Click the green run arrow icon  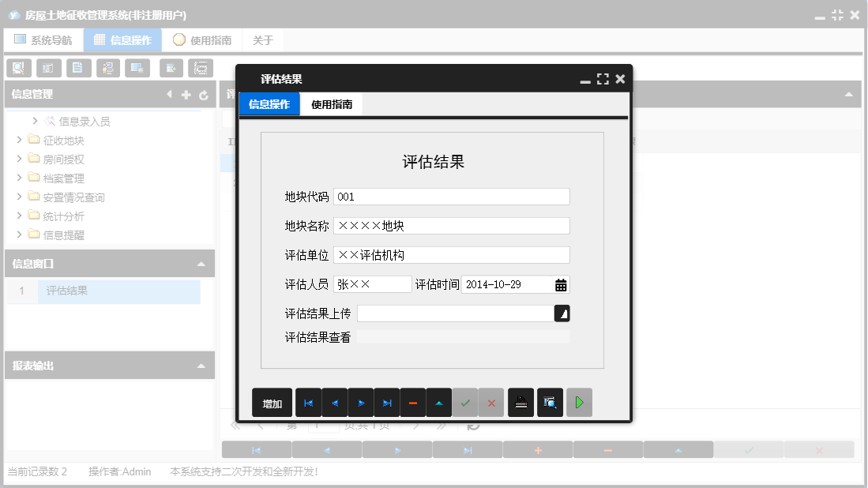pyautogui.click(x=579, y=402)
